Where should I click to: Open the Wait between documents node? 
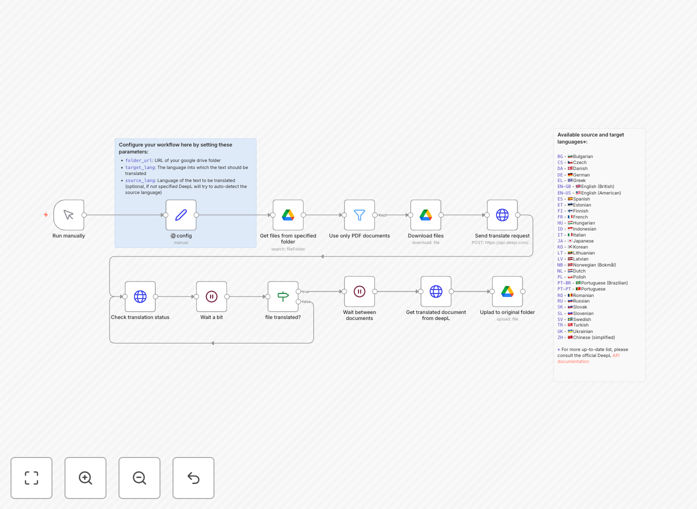click(359, 292)
